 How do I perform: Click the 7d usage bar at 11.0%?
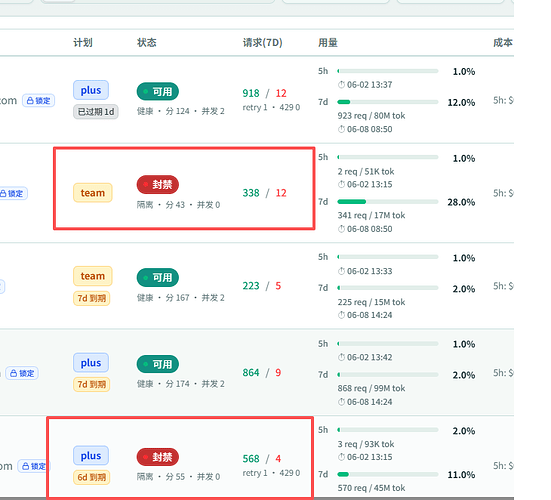click(388, 474)
